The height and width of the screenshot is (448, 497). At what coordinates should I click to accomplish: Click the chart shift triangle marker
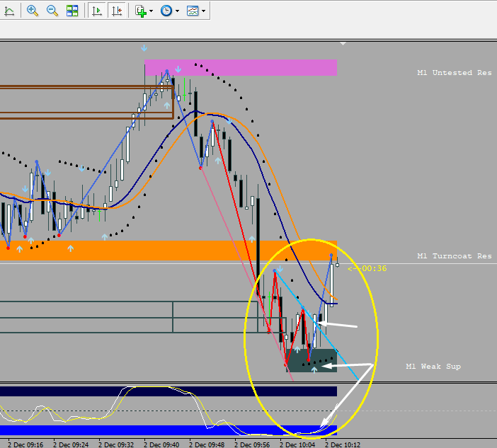(x=343, y=43)
